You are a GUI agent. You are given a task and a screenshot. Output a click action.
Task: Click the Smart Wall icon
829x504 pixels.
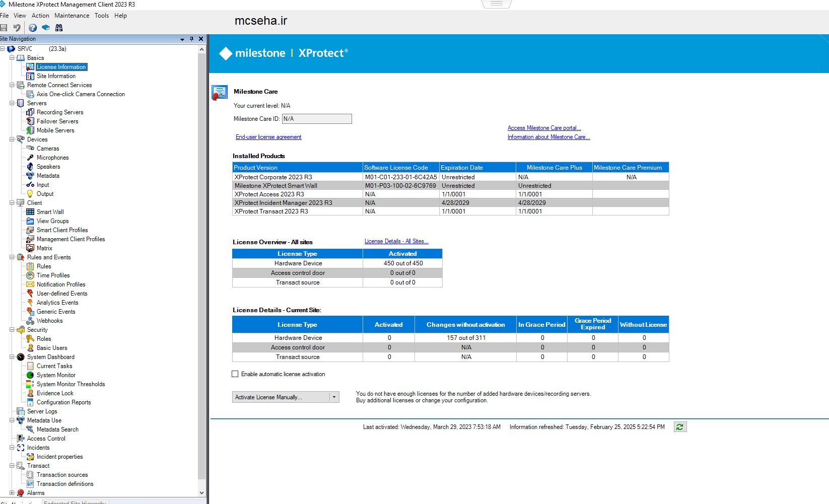point(30,212)
